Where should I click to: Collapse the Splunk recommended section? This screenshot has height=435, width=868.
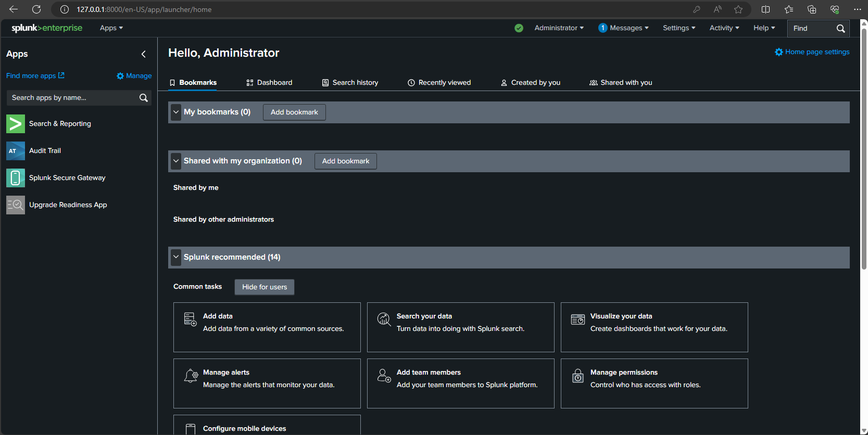coord(176,257)
